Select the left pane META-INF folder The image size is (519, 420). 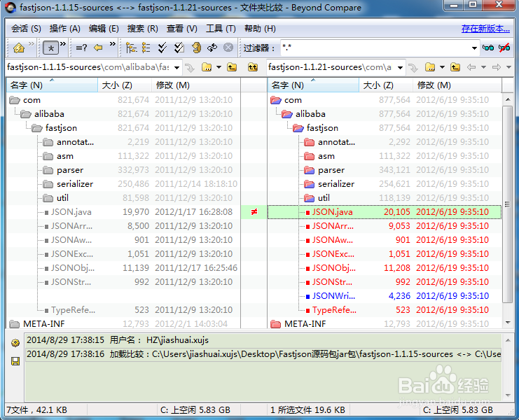point(43,324)
